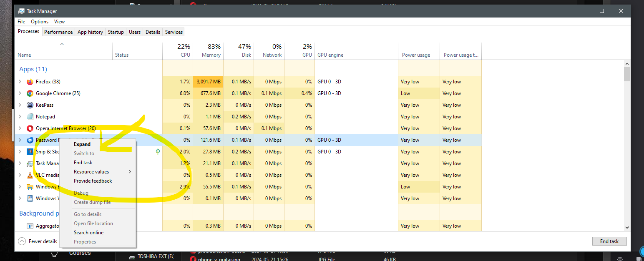
Task: Click the VLC media player cone icon
Action: (30, 175)
